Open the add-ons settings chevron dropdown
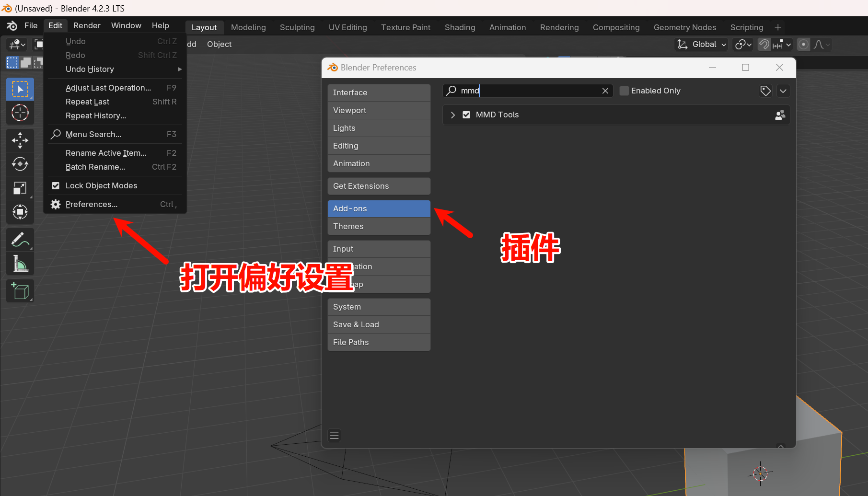 (783, 91)
